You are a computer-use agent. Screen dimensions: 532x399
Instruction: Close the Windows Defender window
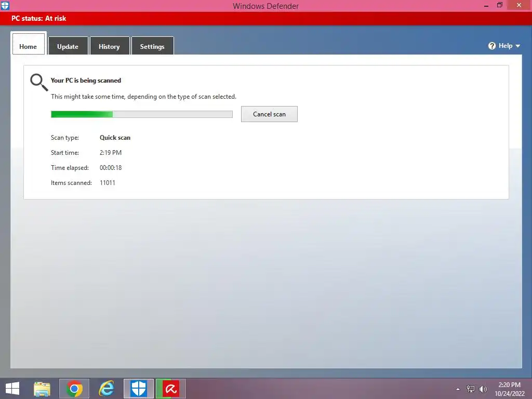(519, 5)
